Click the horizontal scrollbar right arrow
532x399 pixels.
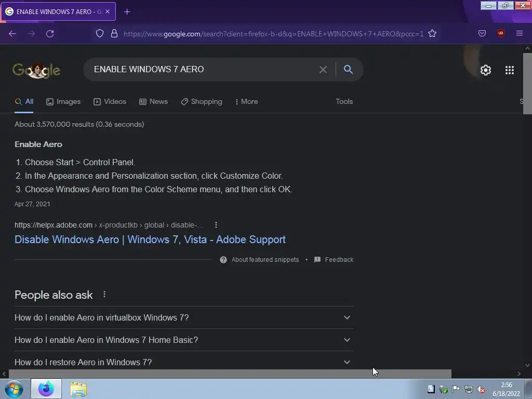(x=519, y=374)
